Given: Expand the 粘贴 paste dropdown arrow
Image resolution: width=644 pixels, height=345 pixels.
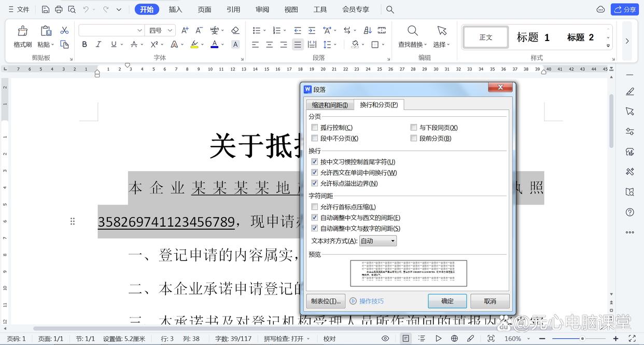Looking at the screenshot, I should click(x=52, y=45).
